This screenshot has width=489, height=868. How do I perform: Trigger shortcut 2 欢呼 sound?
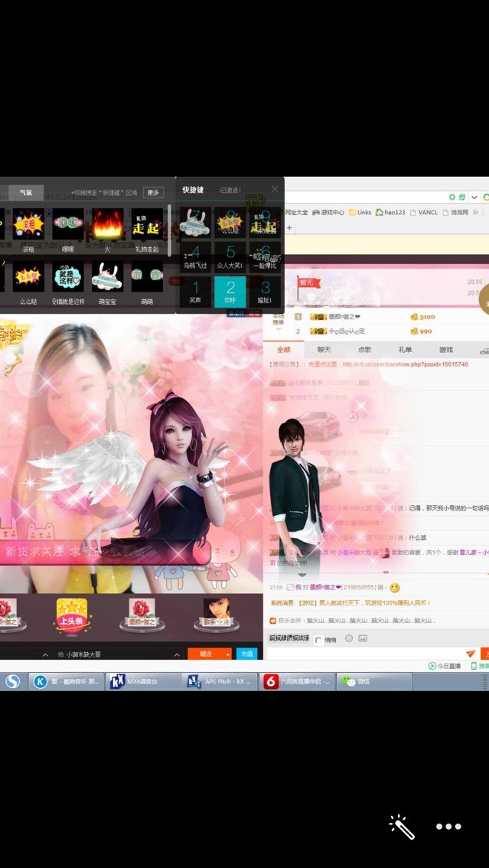click(230, 292)
